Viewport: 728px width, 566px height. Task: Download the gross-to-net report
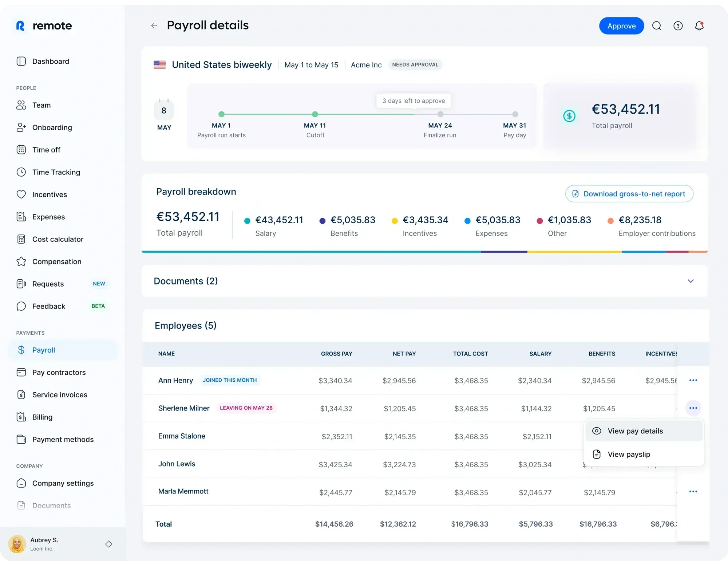(629, 194)
